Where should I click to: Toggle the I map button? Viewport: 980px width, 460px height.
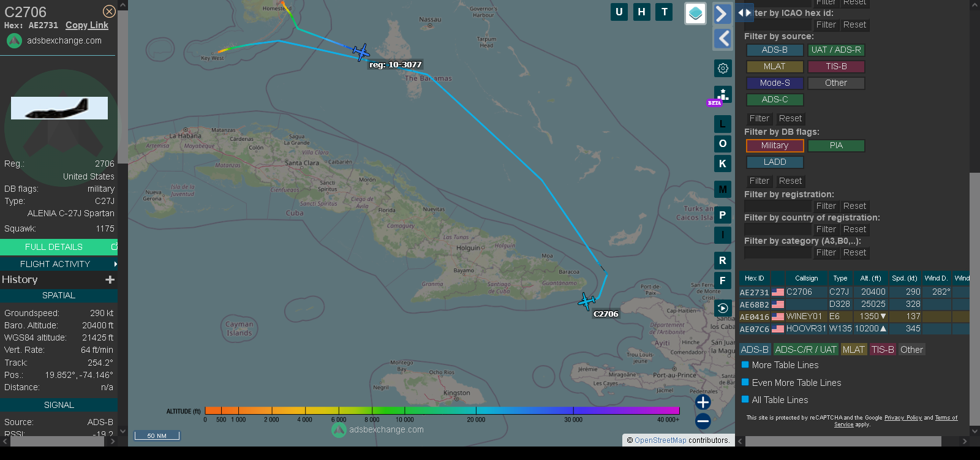tap(723, 235)
